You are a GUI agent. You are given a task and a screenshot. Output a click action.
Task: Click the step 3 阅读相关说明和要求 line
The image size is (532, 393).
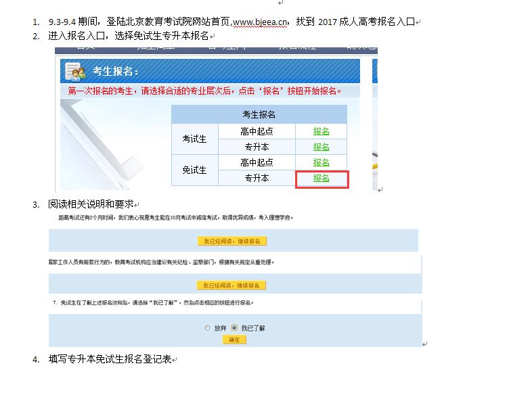pos(91,204)
